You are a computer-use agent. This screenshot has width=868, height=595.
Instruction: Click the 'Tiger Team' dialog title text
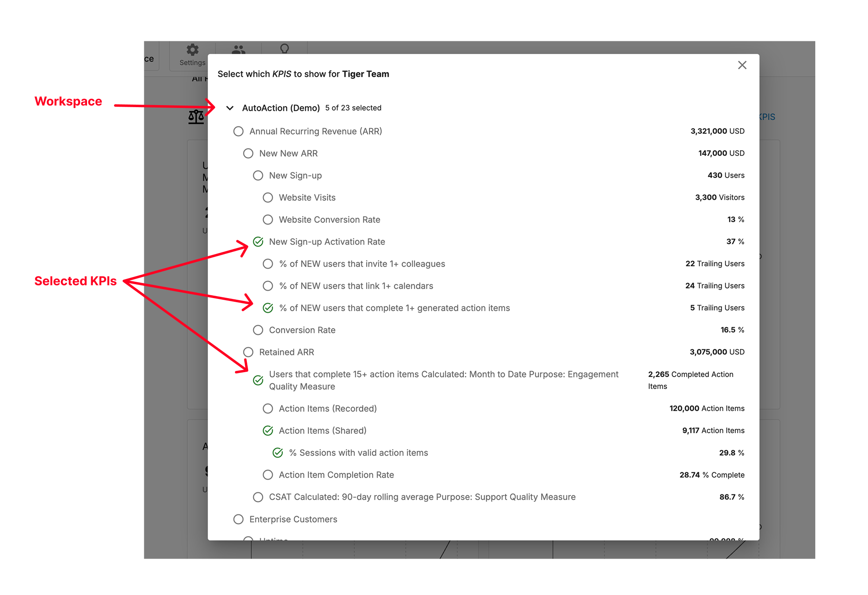coord(365,74)
